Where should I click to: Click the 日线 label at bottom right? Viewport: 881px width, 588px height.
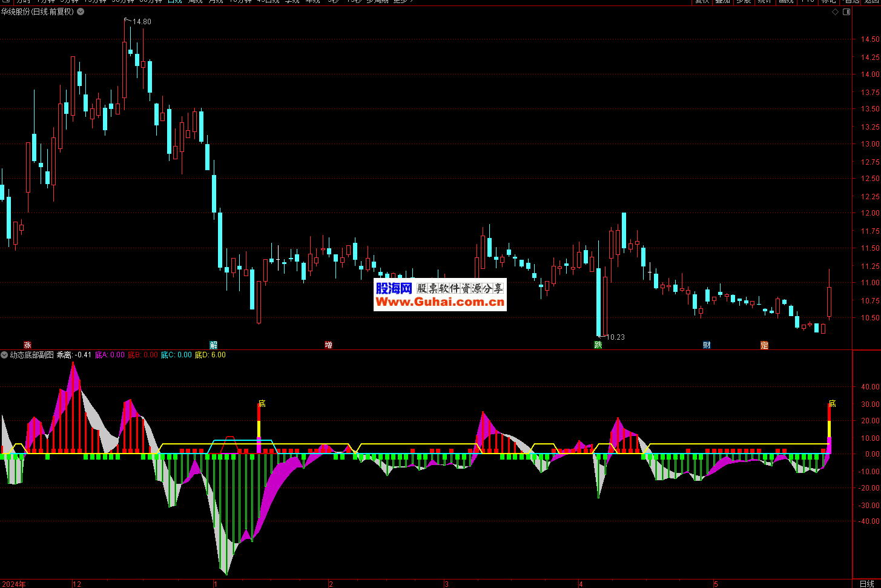(x=866, y=584)
